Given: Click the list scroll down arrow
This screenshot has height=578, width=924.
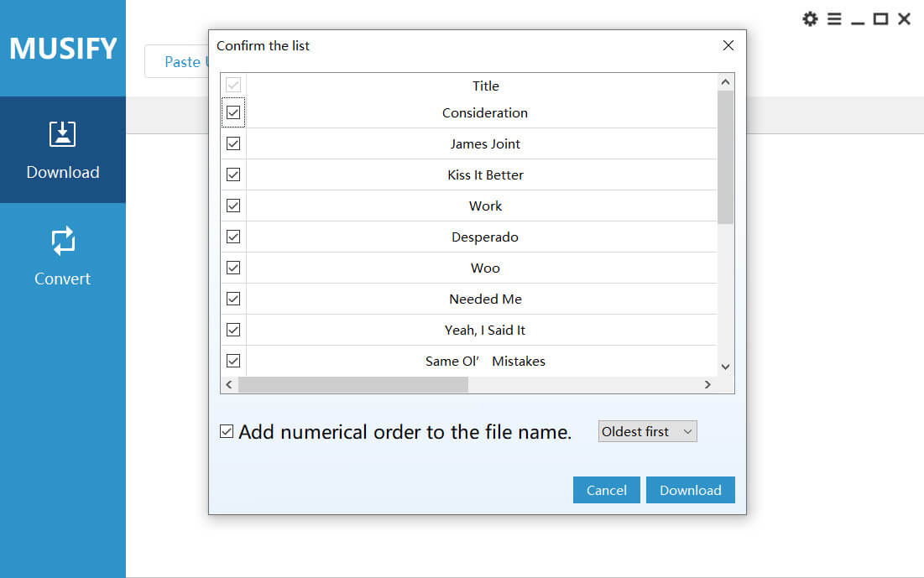Looking at the screenshot, I should 725,367.
